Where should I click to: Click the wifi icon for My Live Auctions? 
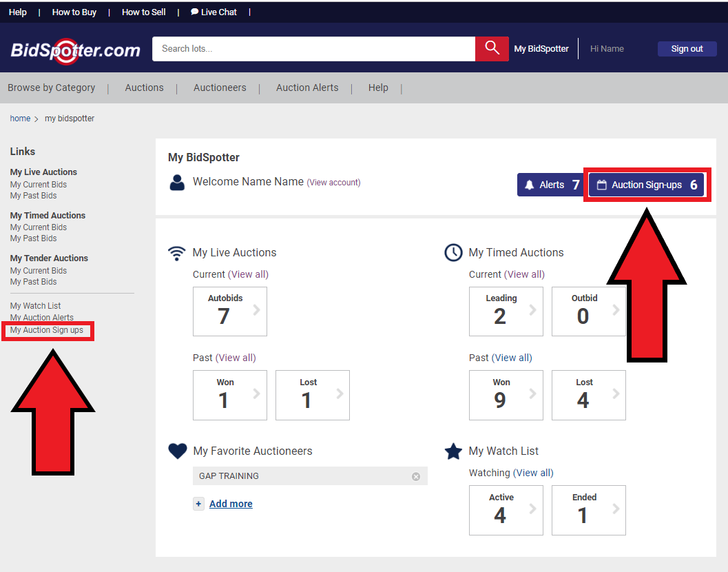(x=176, y=253)
